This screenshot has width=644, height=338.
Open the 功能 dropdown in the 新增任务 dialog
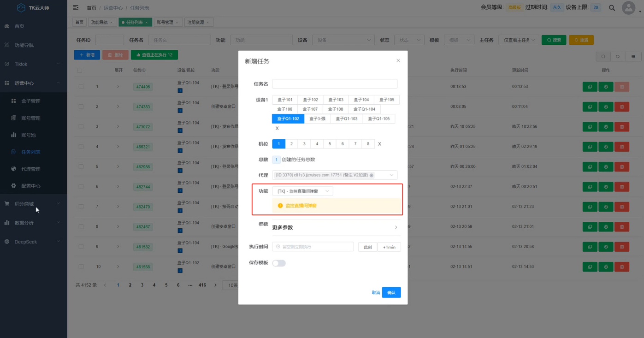303,190
